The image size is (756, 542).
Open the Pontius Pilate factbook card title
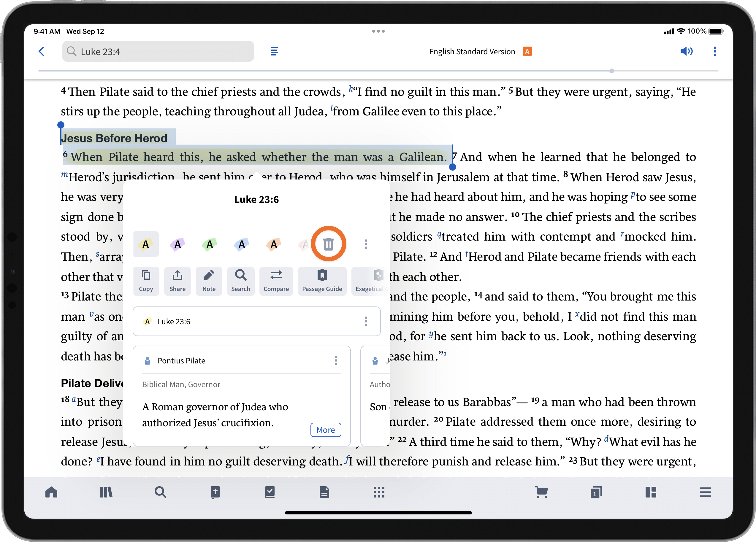click(181, 361)
